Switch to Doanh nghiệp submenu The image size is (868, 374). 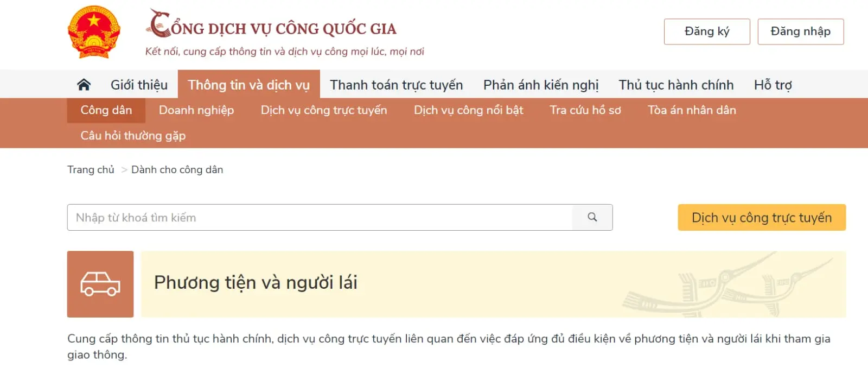[196, 110]
